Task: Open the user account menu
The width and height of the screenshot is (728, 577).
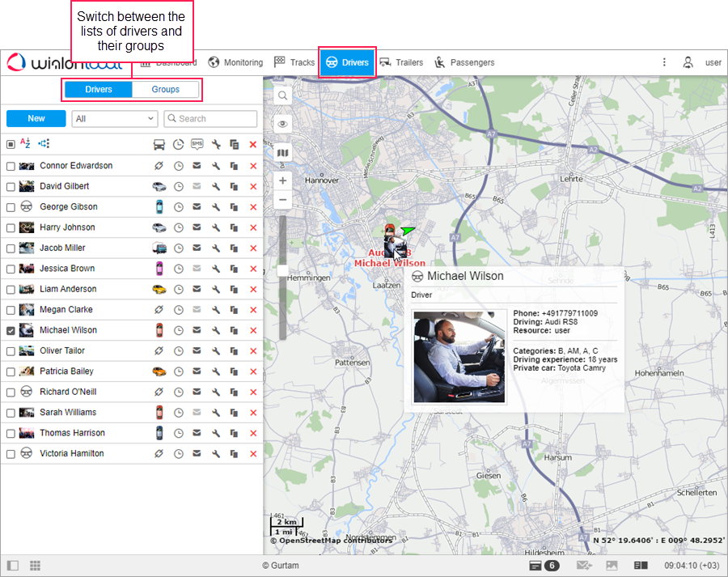Action: click(702, 62)
